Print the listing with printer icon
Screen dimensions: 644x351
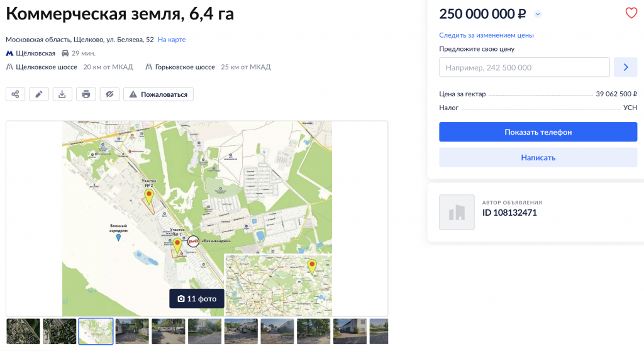(x=86, y=94)
